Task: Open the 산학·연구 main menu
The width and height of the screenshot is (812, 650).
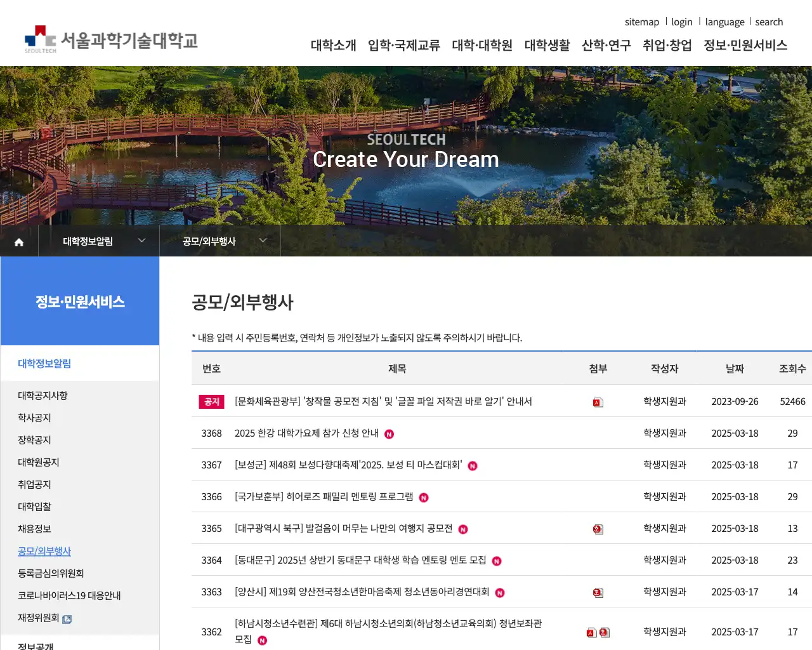Action: pyautogui.click(x=606, y=45)
